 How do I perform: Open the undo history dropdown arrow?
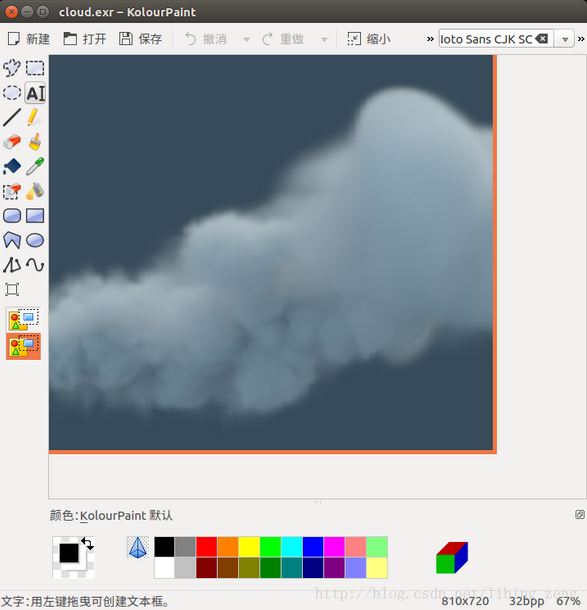pyautogui.click(x=246, y=39)
